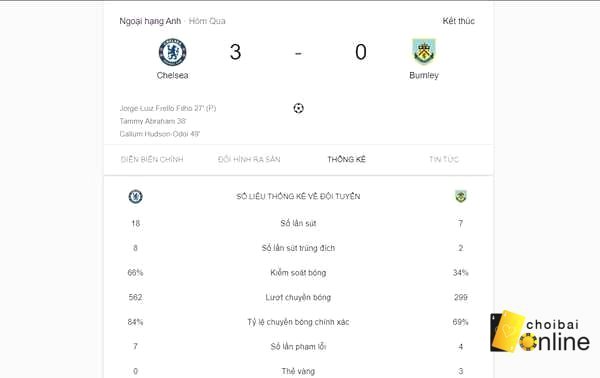This screenshot has width=600, height=378.
Task: Open the Ngoại hạng Anh league link
Action: click(150, 21)
